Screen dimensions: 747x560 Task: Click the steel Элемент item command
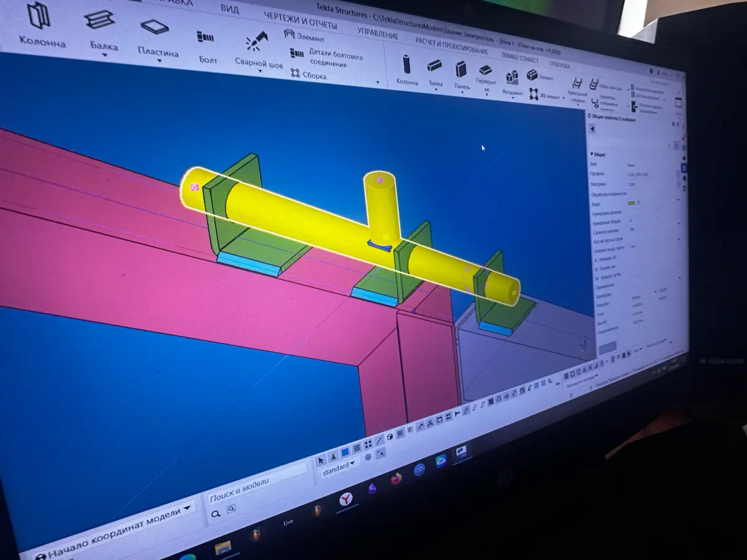pyautogui.click(x=304, y=36)
